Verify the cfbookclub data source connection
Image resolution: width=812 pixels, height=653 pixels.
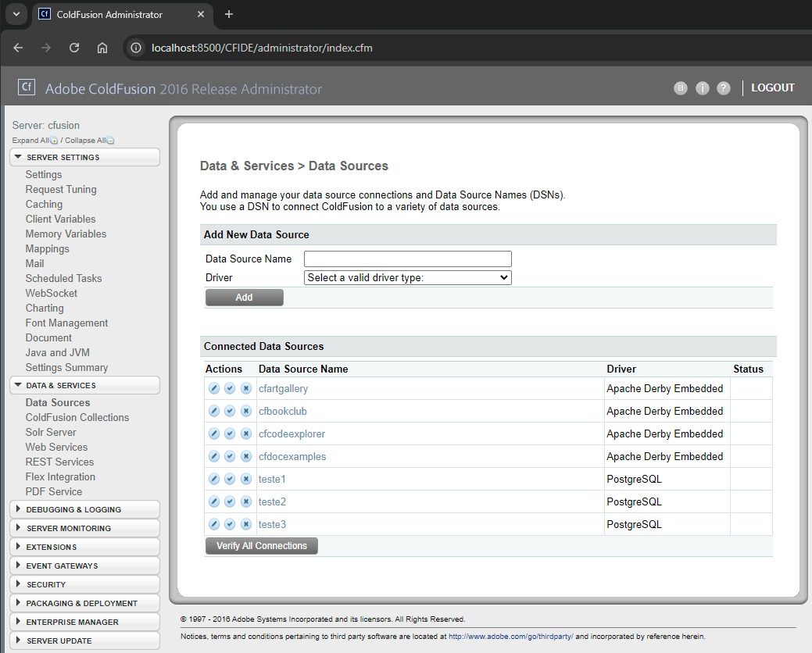tap(230, 411)
